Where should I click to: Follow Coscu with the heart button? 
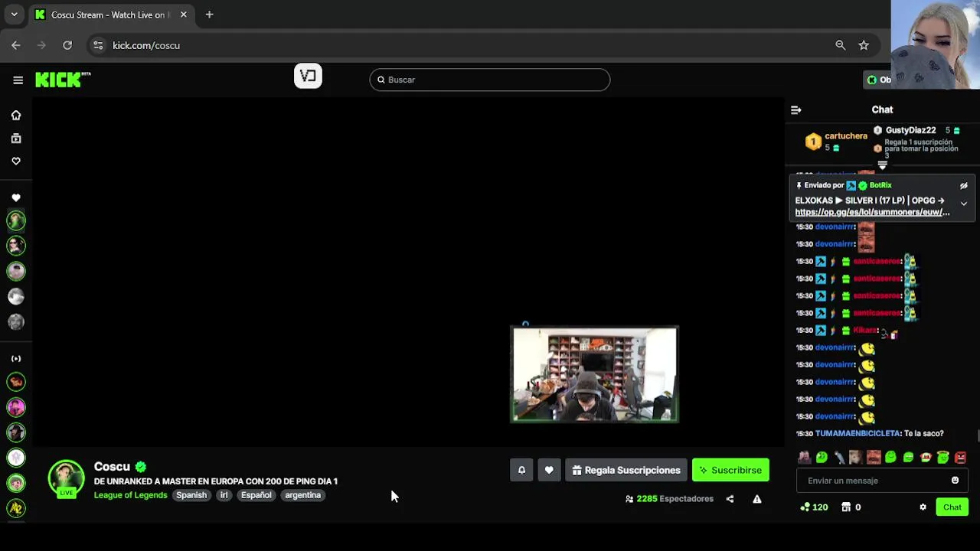pyautogui.click(x=549, y=470)
